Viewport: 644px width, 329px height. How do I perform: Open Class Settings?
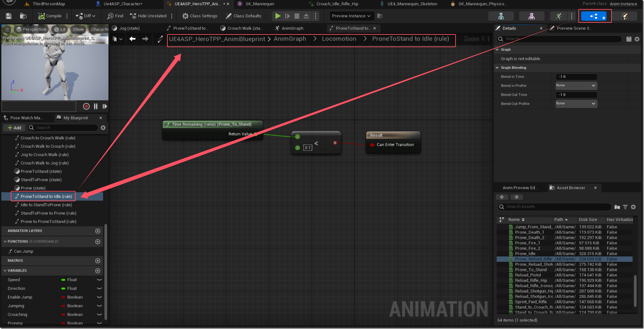tap(200, 16)
